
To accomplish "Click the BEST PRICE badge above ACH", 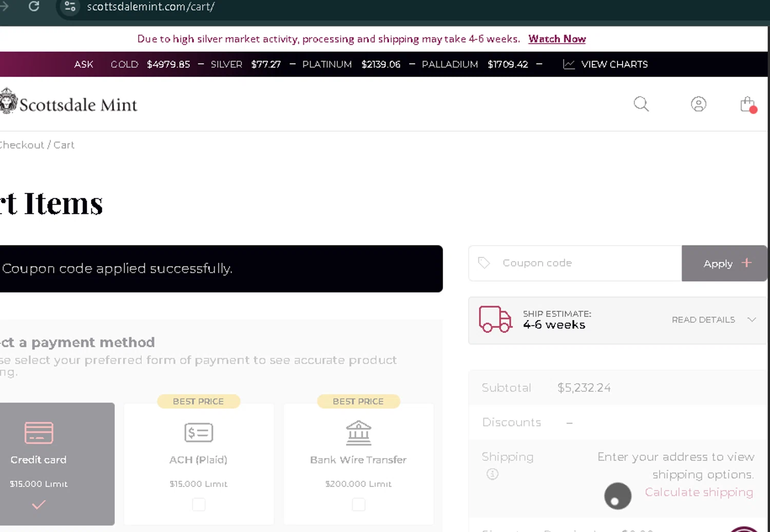I will point(198,401).
